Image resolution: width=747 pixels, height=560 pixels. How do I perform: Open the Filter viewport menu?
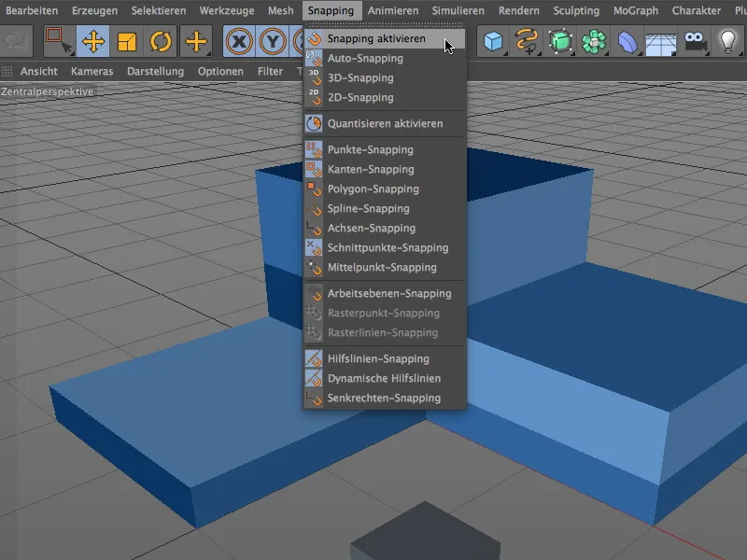pyautogui.click(x=270, y=72)
